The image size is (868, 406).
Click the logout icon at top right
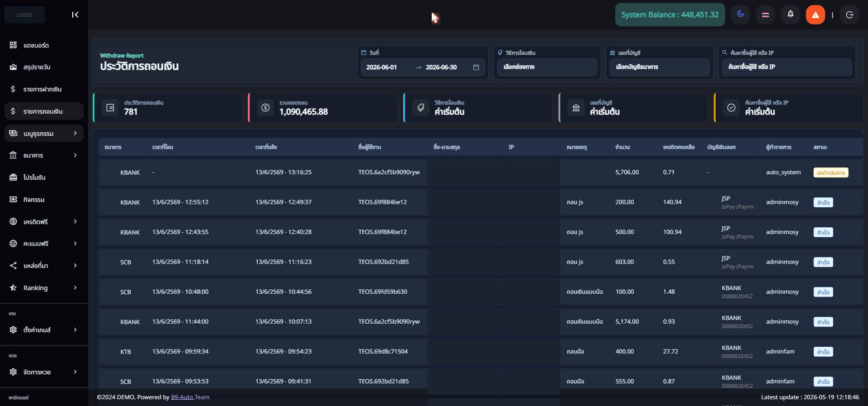(x=849, y=14)
